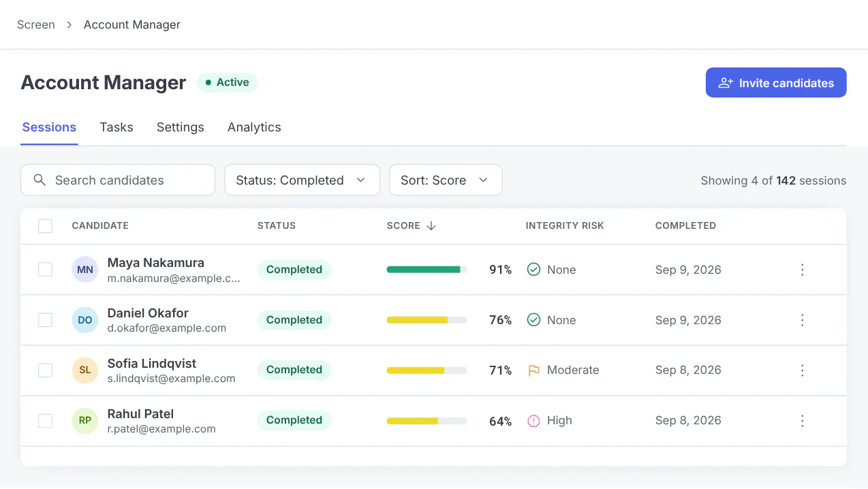Open the Settings tab
Screen dimensions: 868x489
point(181,127)
